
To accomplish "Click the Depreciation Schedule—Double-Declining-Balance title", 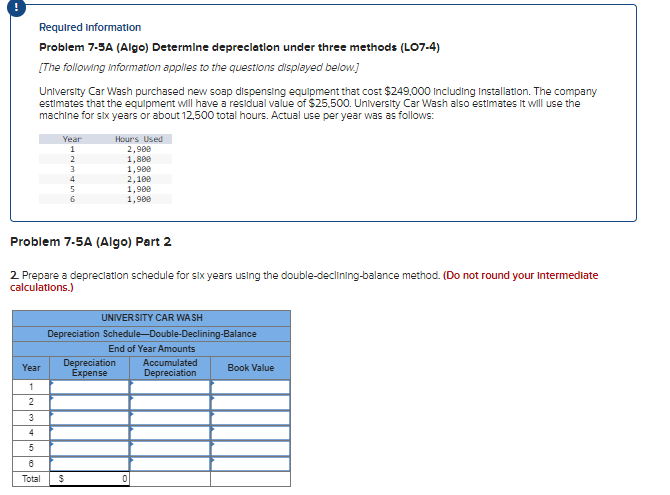I will pos(152,334).
